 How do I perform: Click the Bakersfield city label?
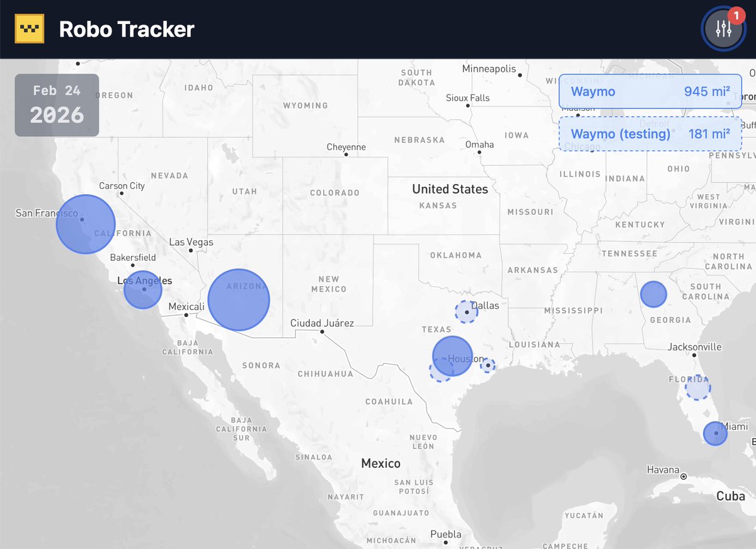point(133,258)
